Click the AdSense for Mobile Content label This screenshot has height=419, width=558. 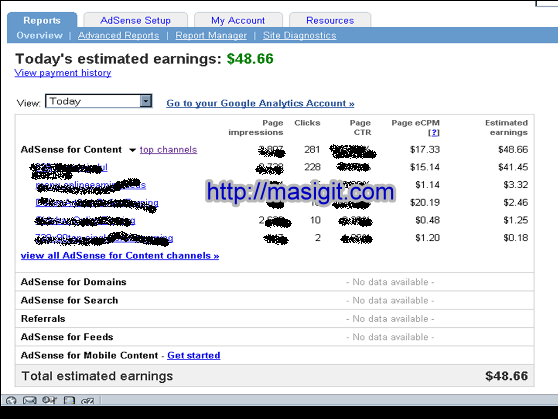[89, 355]
